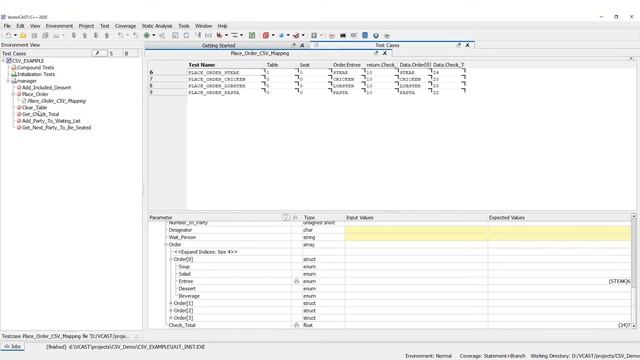Select Initialization Tests in the tree

click(36, 74)
